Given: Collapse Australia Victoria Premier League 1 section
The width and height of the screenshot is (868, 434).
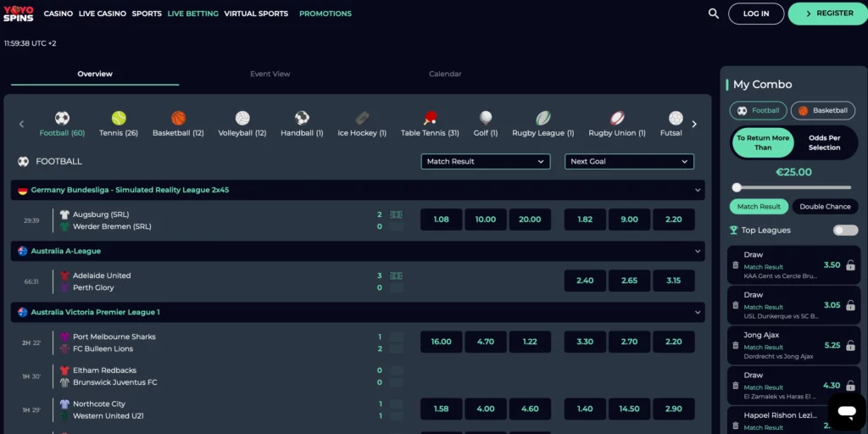Looking at the screenshot, I should coord(698,312).
